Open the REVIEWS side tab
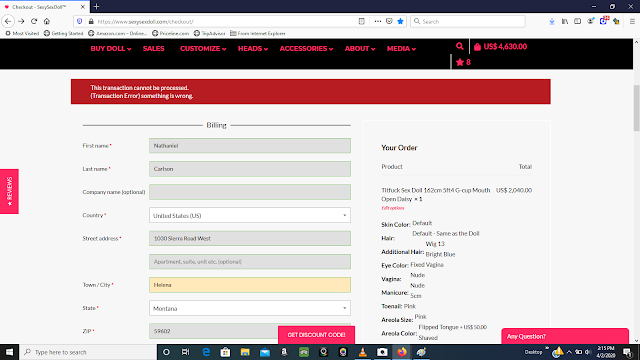The width and height of the screenshot is (640, 360). pos(9,191)
